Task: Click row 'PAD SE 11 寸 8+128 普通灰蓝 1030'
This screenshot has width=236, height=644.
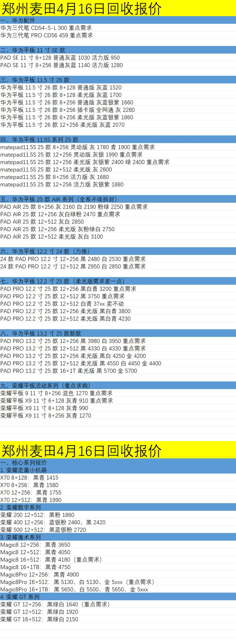Action: click(118, 58)
